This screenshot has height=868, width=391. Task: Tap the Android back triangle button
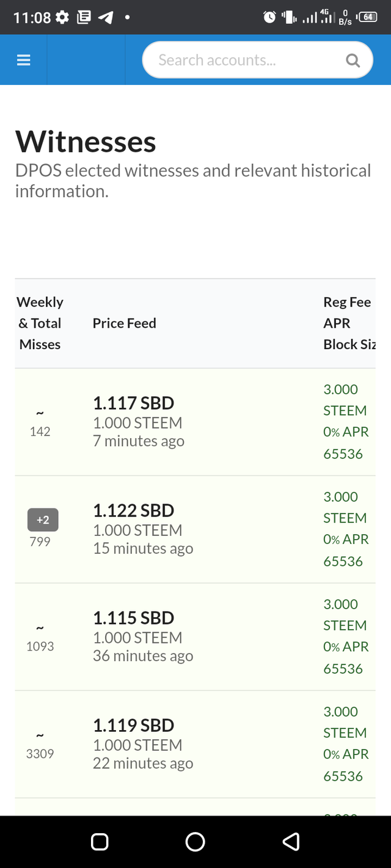[x=291, y=842]
